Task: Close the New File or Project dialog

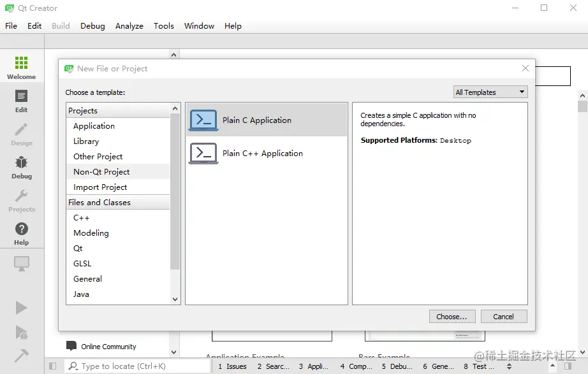Action: [x=526, y=68]
